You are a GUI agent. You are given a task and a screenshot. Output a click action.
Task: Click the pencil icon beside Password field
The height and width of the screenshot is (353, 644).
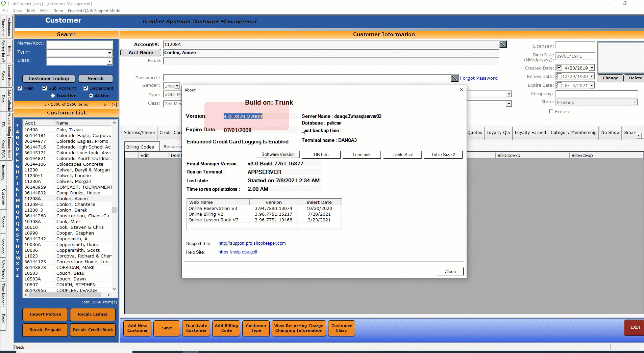click(x=454, y=78)
